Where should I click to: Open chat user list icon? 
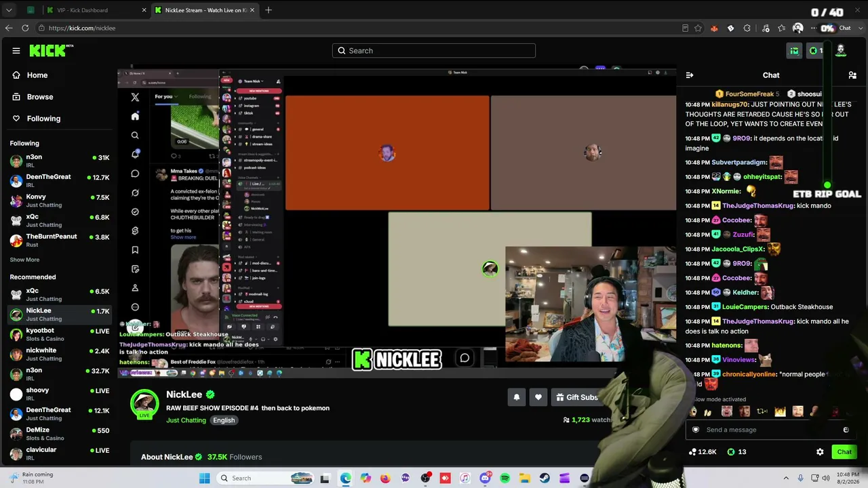coord(852,75)
